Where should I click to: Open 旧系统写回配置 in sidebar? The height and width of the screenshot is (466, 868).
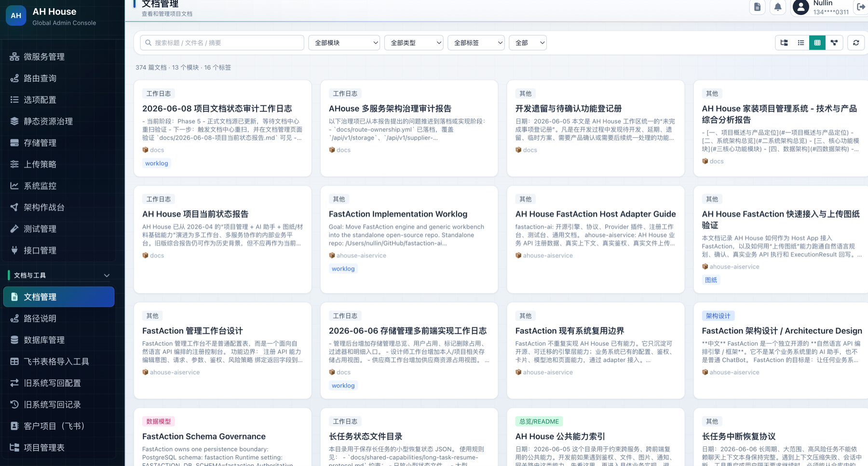pyautogui.click(x=59, y=383)
